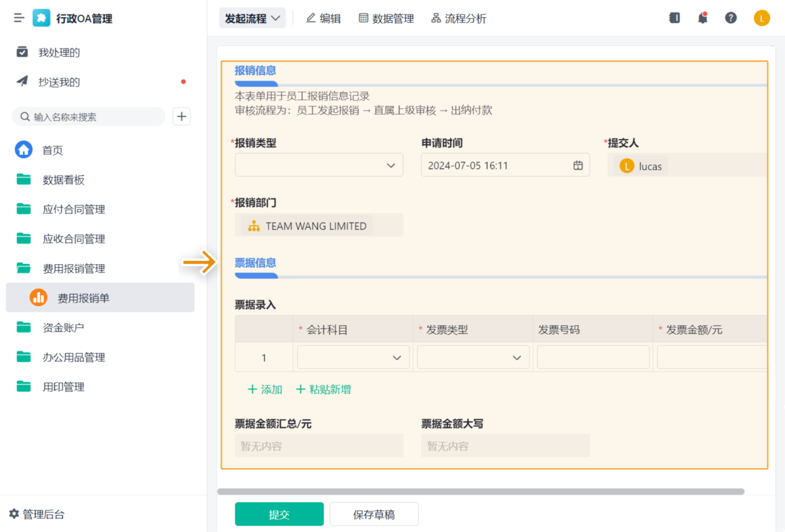Open the 会计科目 dropdown in row 1
Screen dimensions: 785x532
click(x=353, y=357)
